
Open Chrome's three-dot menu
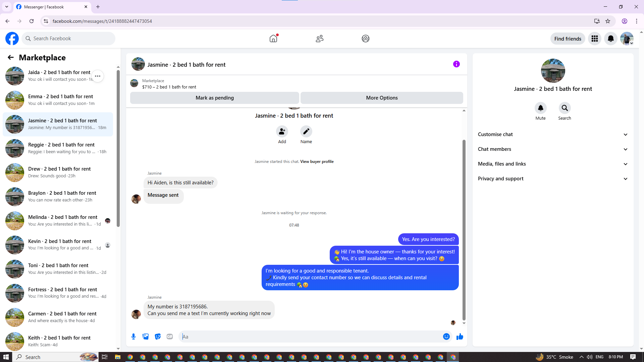pyautogui.click(x=637, y=21)
